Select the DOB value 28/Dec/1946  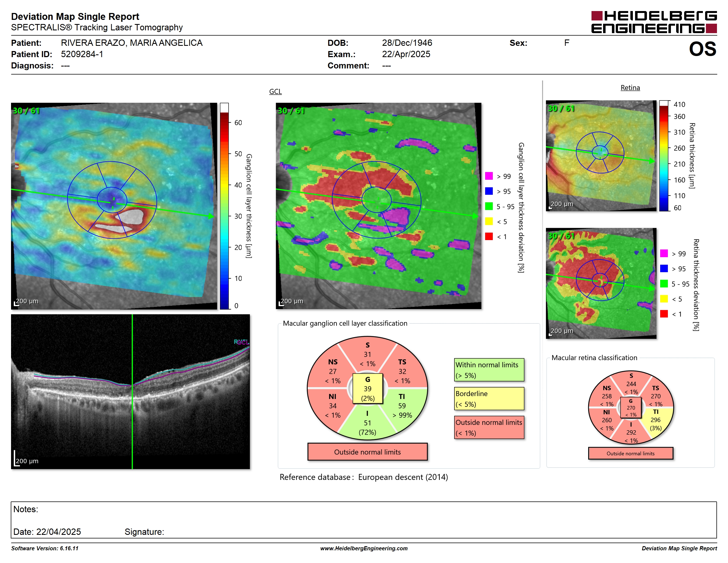[x=407, y=43]
